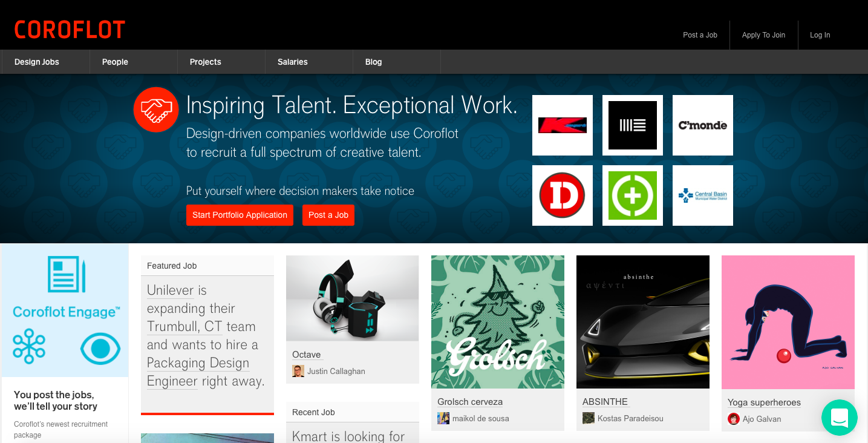Open the Yoga superheroes project title link
This screenshot has height=443, width=868.
764,402
